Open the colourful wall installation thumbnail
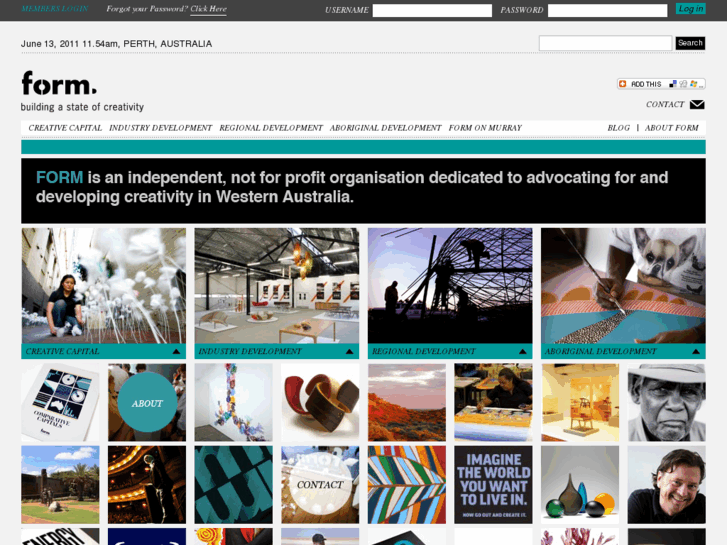727x545 pixels. pos(234,402)
